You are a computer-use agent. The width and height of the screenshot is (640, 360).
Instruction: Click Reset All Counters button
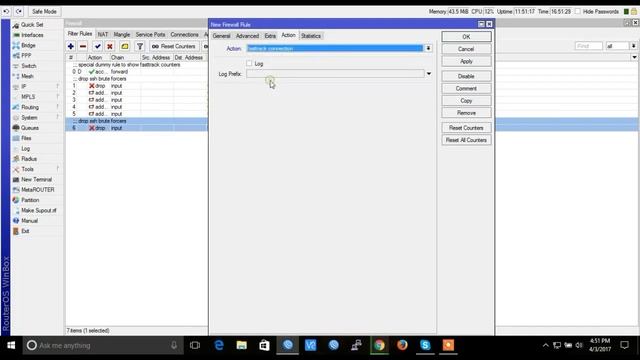coord(466,140)
